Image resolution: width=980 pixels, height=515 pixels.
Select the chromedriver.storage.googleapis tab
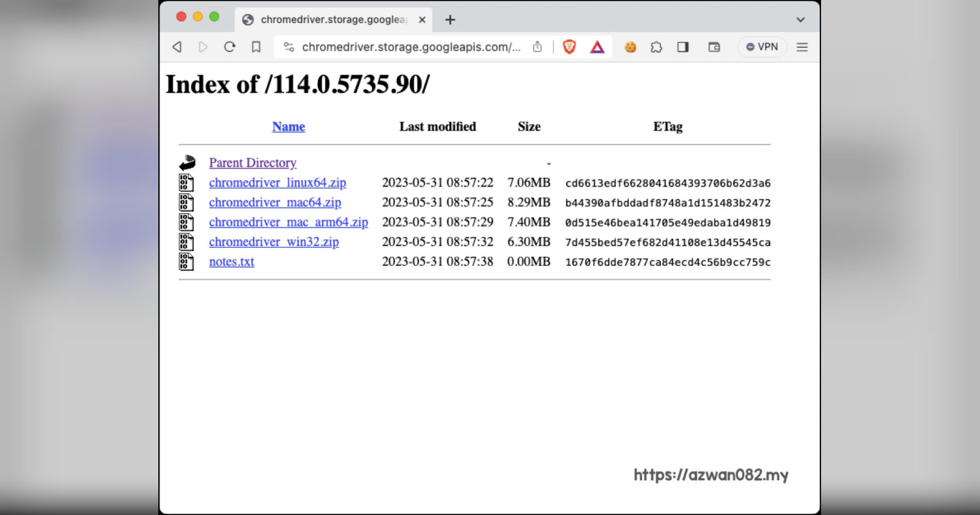point(333,20)
